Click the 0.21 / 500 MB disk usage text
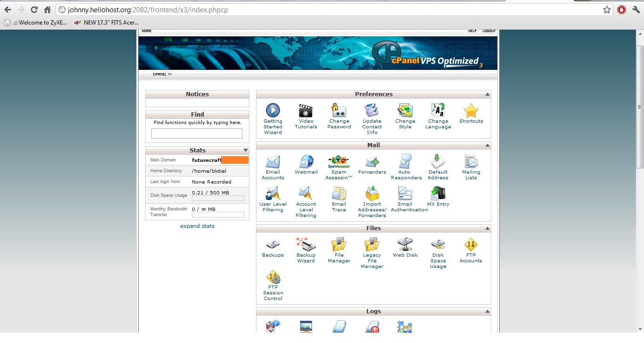Viewport: 644px width, 343px height. coord(210,192)
